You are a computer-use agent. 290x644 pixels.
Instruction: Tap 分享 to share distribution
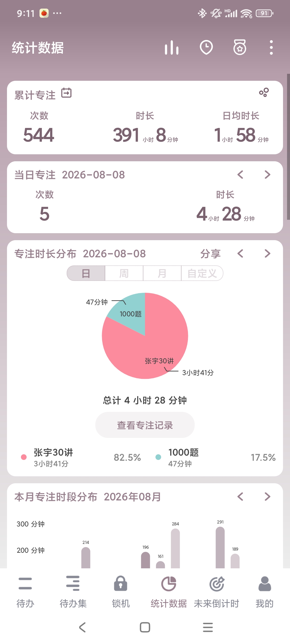211,254
